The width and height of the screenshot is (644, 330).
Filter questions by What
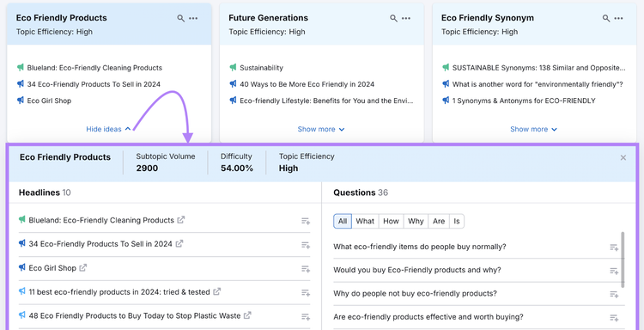click(x=365, y=221)
